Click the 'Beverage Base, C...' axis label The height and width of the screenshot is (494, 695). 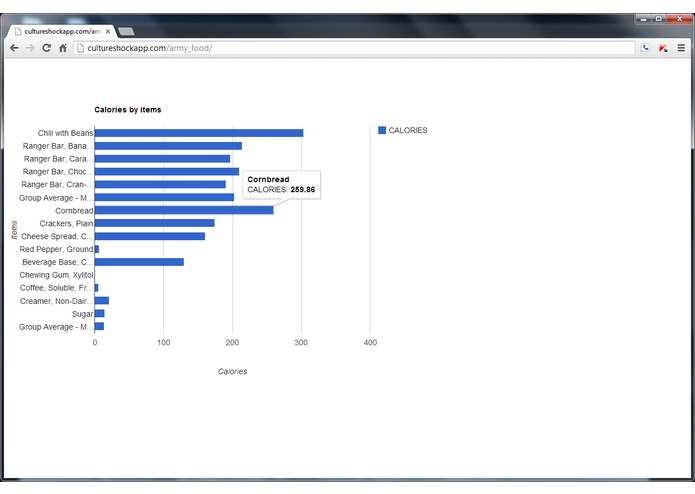58,262
